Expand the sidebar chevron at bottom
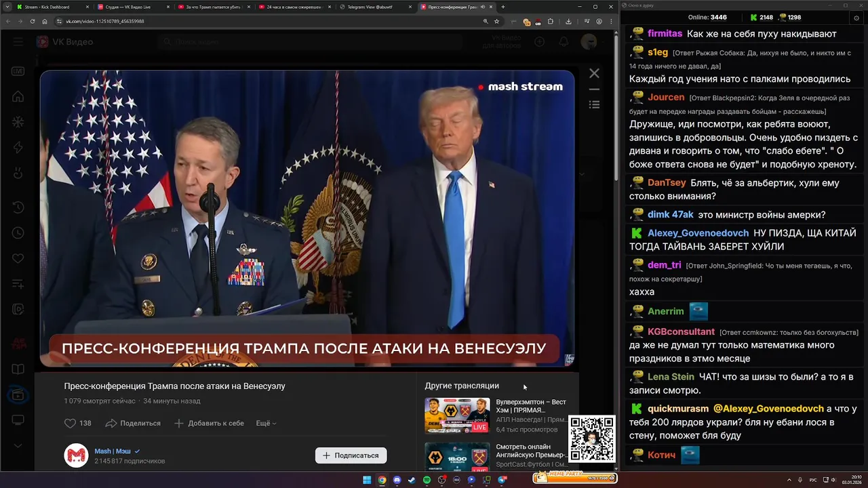The height and width of the screenshot is (488, 868). (18, 446)
